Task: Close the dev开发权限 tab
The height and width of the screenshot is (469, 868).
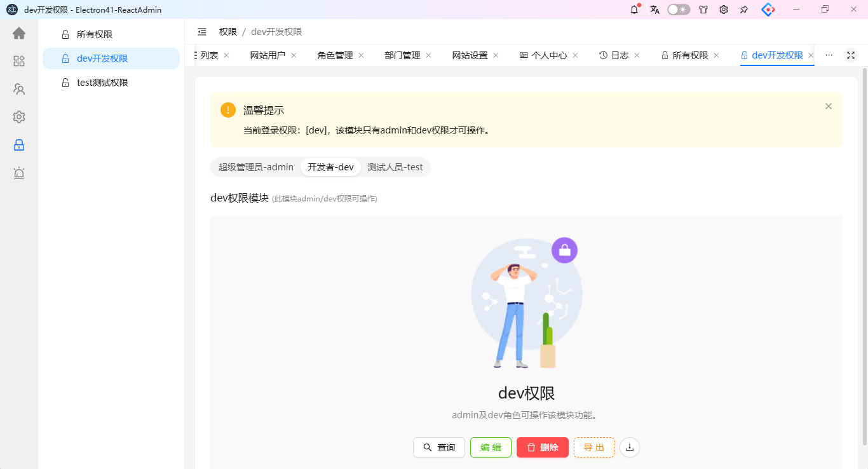Action: [x=811, y=55]
